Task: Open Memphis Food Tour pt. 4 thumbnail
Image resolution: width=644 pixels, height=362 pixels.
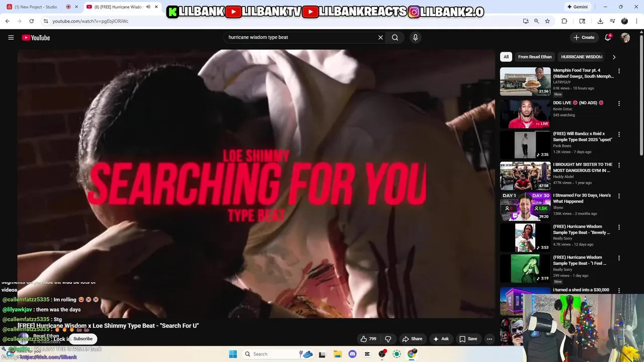Action: (x=525, y=81)
